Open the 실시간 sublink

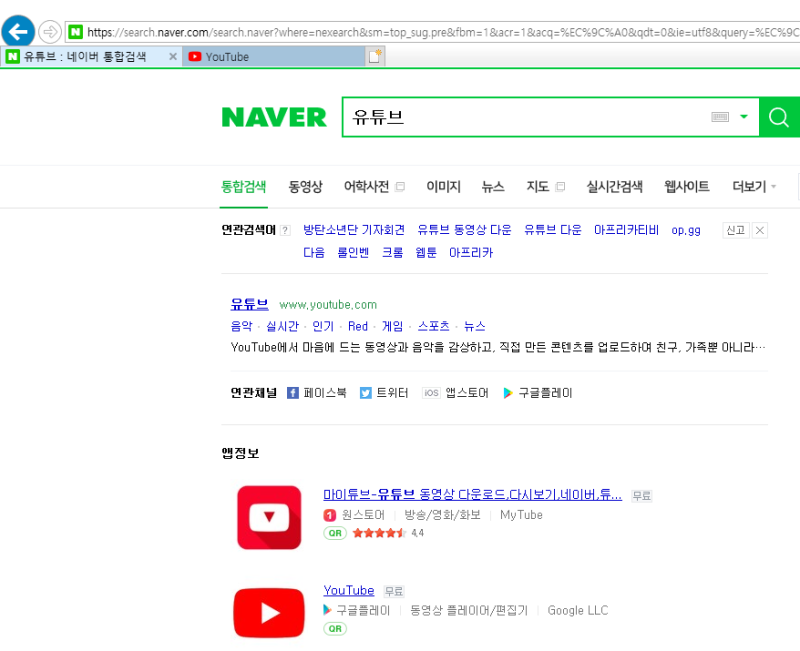282,326
